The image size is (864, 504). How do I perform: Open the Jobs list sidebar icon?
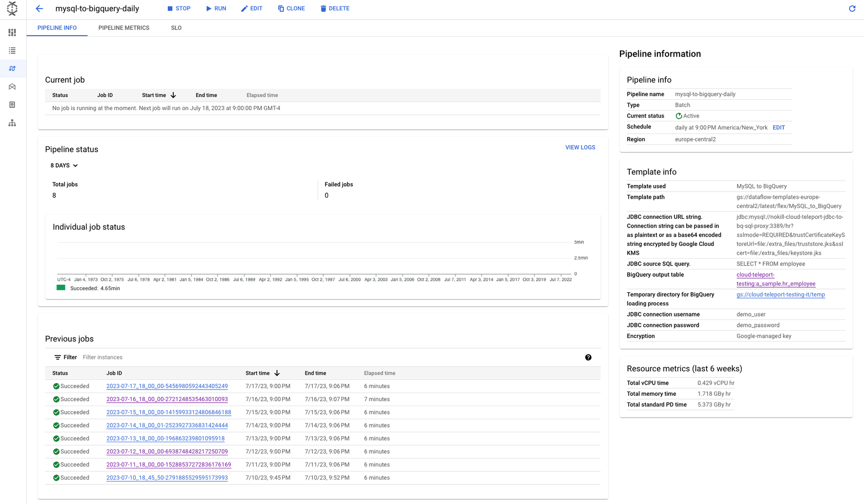coord(12,51)
